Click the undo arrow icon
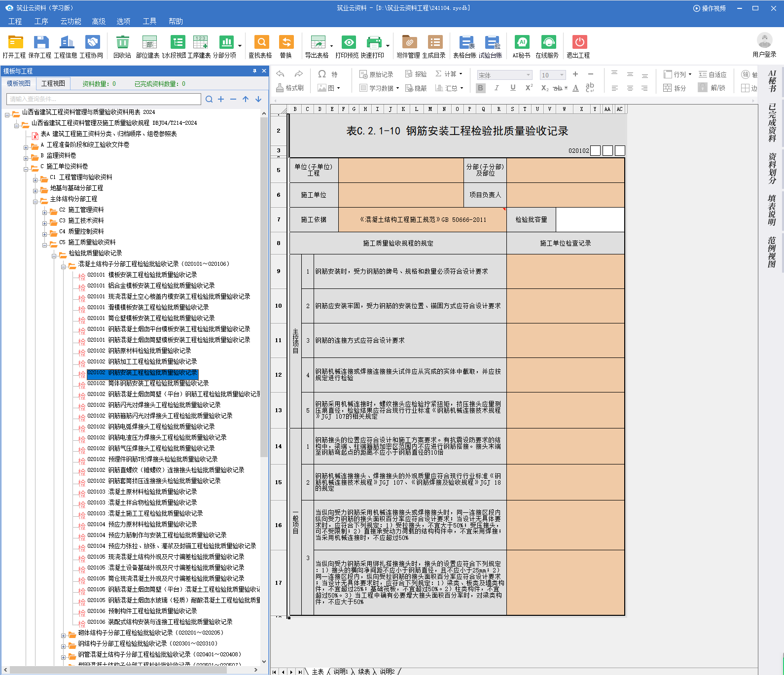Screen dimensions: 784x675 point(280,74)
